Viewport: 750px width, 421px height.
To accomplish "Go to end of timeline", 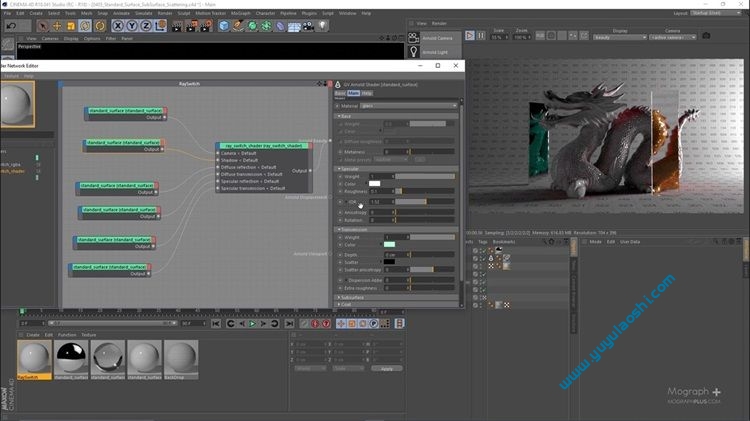I will [289, 324].
